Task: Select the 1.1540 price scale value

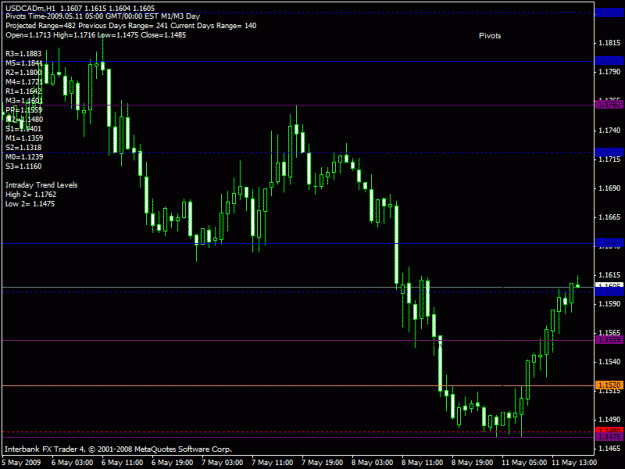Action: pos(609,362)
